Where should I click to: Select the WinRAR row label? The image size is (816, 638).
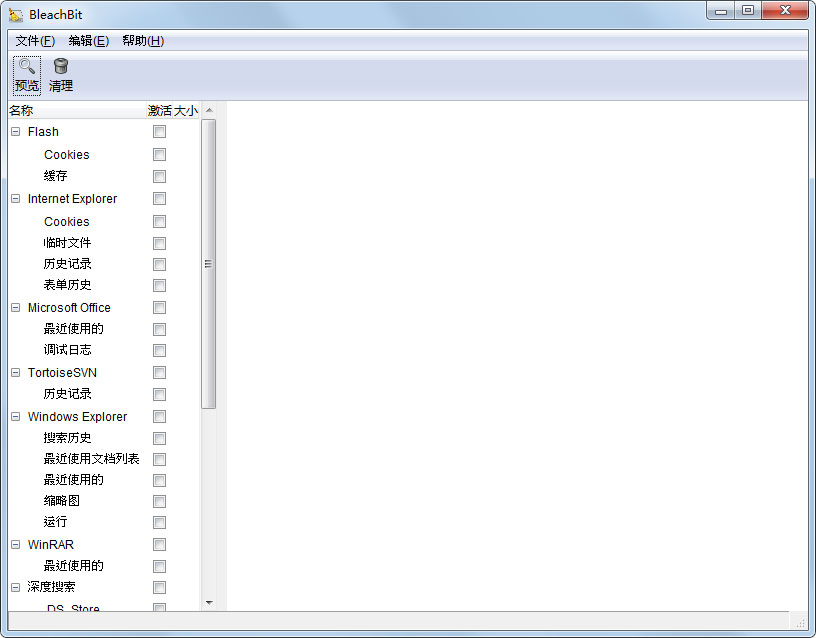pyautogui.click(x=51, y=545)
